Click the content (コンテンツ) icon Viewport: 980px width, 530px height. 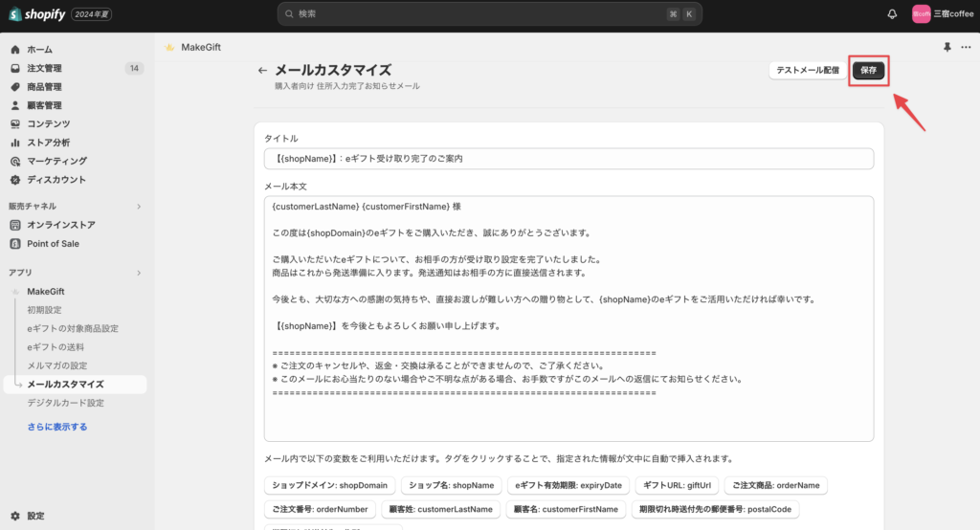click(15, 123)
